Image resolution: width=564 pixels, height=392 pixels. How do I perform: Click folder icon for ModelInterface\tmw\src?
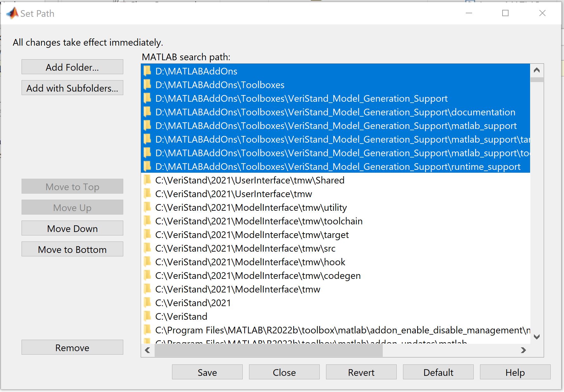(147, 248)
